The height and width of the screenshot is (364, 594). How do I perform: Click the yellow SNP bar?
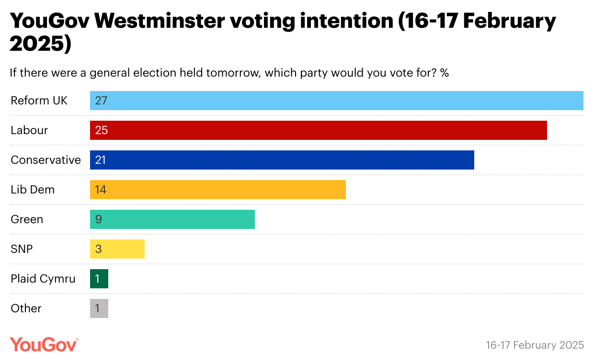[x=117, y=249]
